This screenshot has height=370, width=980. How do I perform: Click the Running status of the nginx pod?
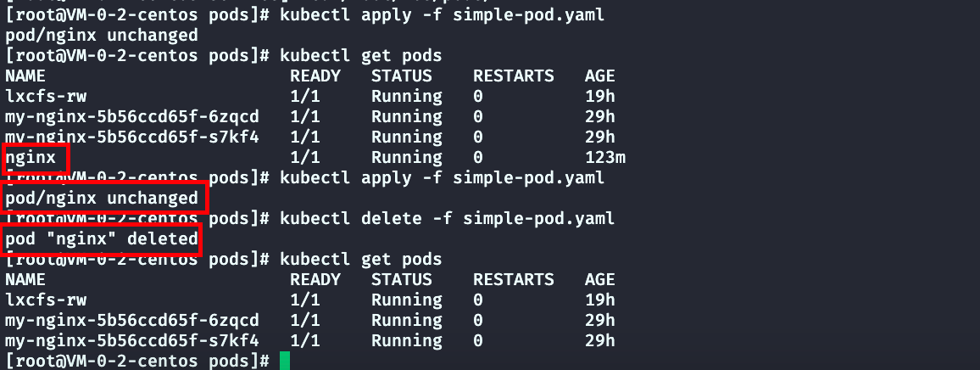[x=406, y=158]
